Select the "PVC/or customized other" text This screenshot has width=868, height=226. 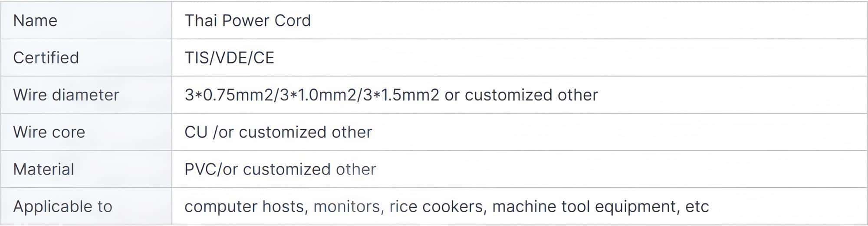(x=280, y=169)
